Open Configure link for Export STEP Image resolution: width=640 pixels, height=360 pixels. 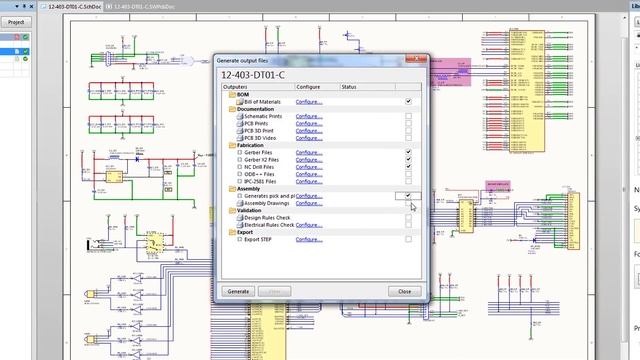(x=309, y=240)
